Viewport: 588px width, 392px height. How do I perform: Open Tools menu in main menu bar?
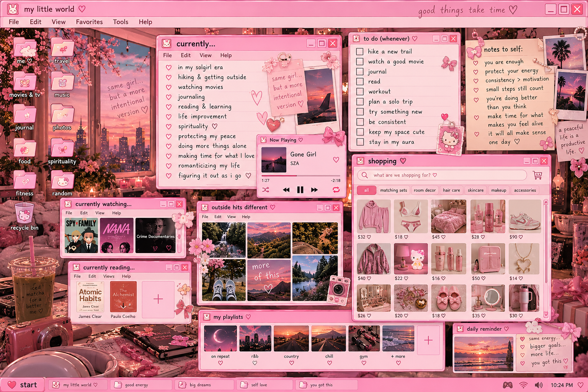coord(121,22)
